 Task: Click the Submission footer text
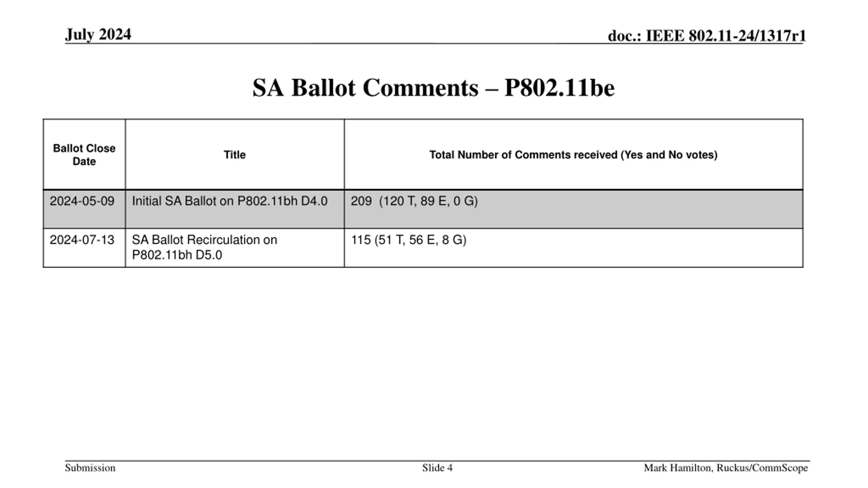(90, 468)
